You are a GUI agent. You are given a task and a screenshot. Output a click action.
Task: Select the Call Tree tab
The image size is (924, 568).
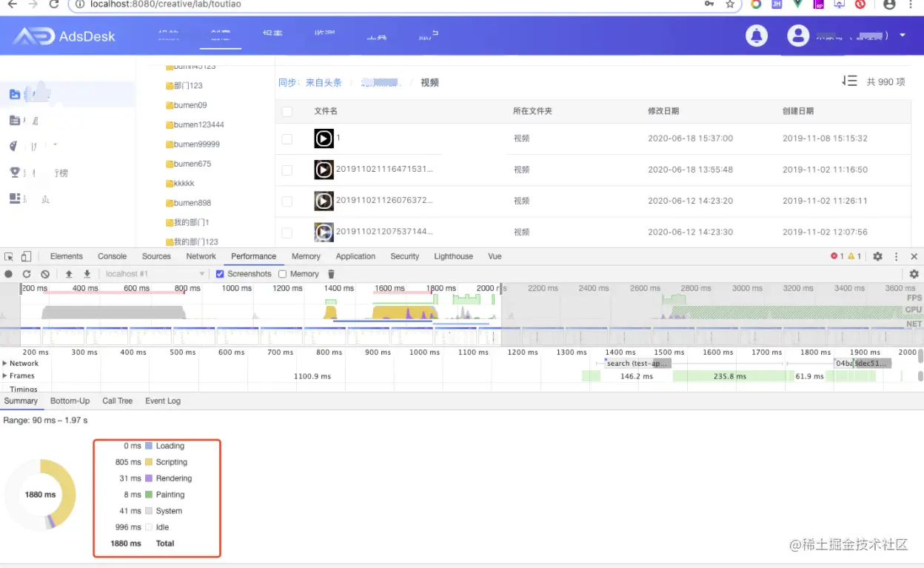(x=118, y=401)
